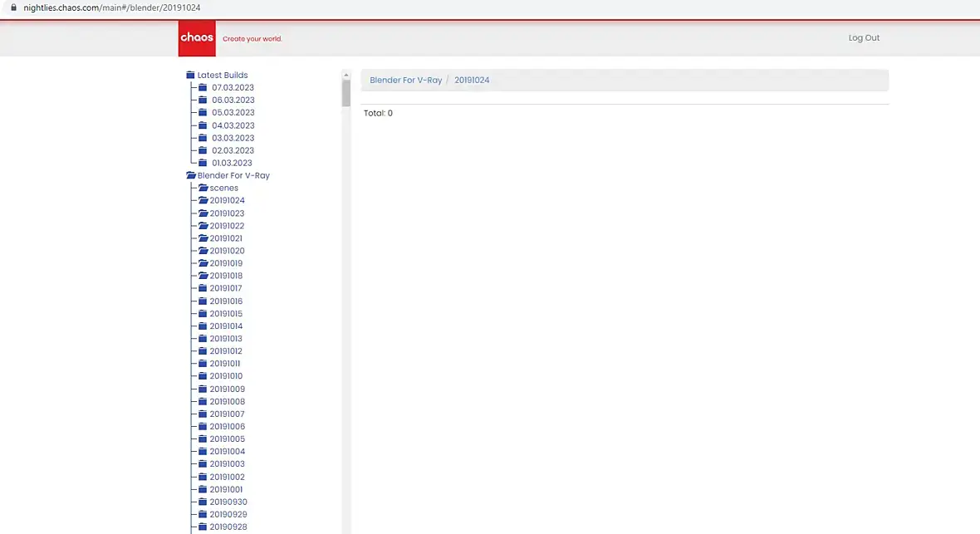Collapse the 20191021 open-folder icon
The image size is (980, 534).
[x=203, y=238]
